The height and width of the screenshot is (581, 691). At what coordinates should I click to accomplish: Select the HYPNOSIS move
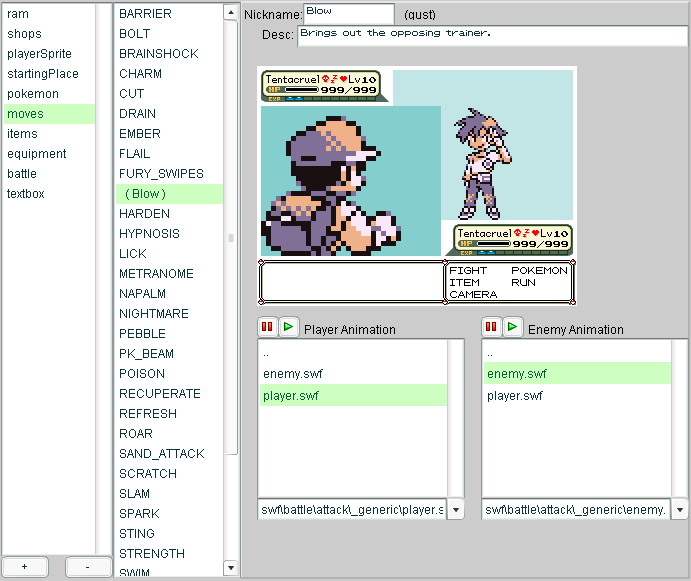pyautogui.click(x=149, y=234)
